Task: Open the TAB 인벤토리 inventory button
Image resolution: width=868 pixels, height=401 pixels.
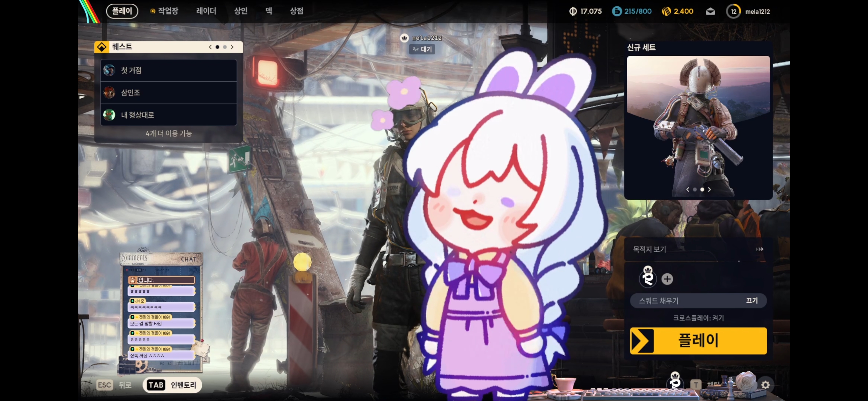Action: click(172, 385)
